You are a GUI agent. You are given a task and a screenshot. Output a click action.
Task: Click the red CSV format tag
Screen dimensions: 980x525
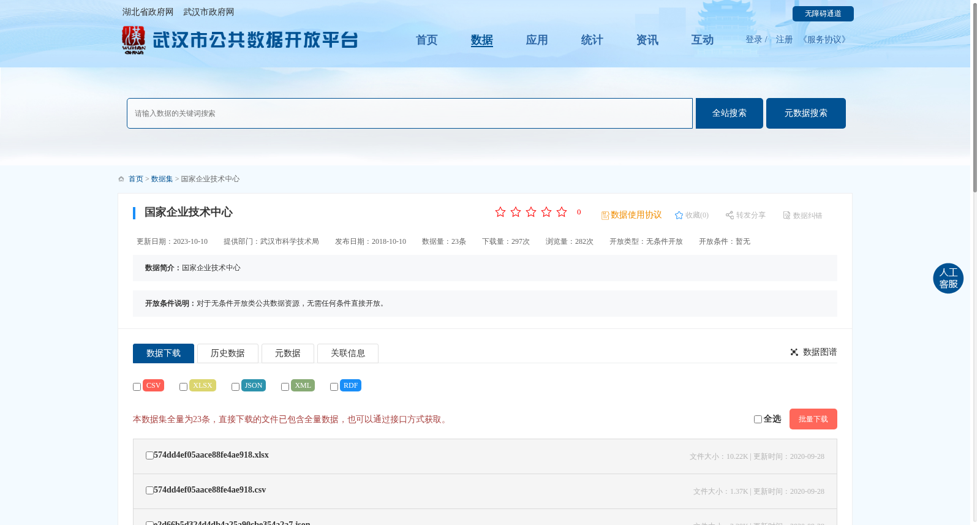153,385
